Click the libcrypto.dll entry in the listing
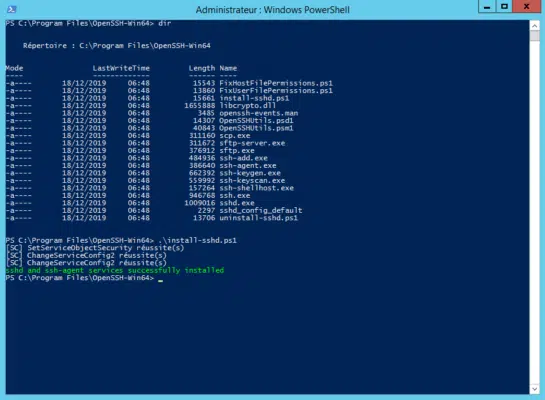 (x=247, y=106)
